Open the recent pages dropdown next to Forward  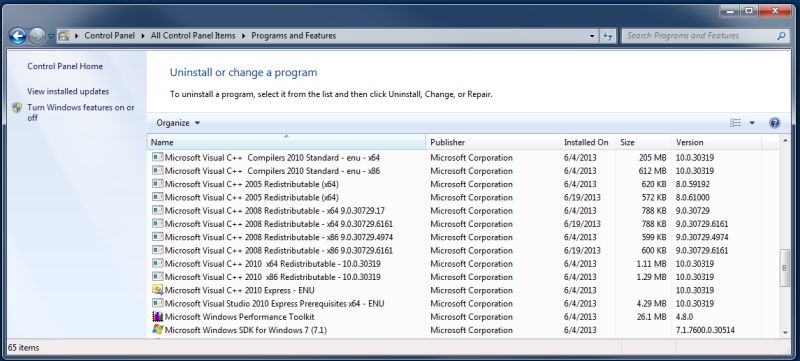(x=51, y=36)
